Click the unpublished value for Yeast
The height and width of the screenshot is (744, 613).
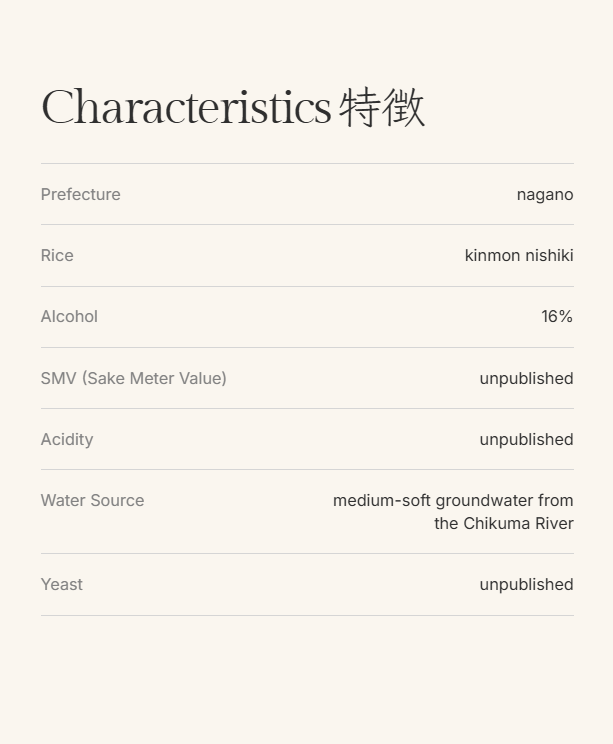tap(527, 585)
